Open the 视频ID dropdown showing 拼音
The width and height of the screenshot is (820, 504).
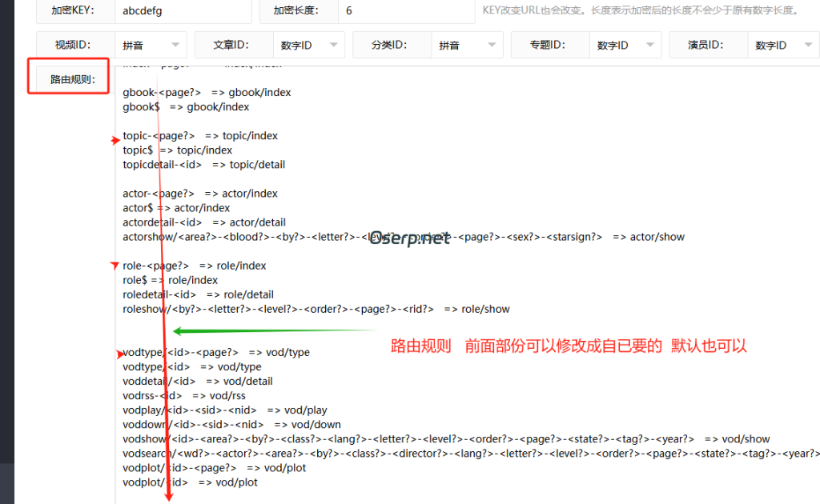pos(148,45)
